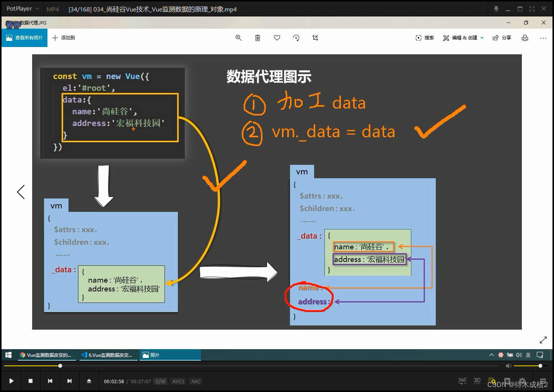This screenshot has height=392, width=554.
Task: Click the video title 034_尚硅谷Vue技术 text
Action: (x=153, y=9)
